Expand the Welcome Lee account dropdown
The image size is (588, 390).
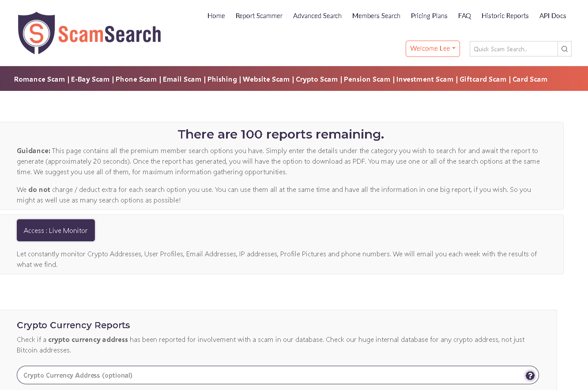point(433,49)
